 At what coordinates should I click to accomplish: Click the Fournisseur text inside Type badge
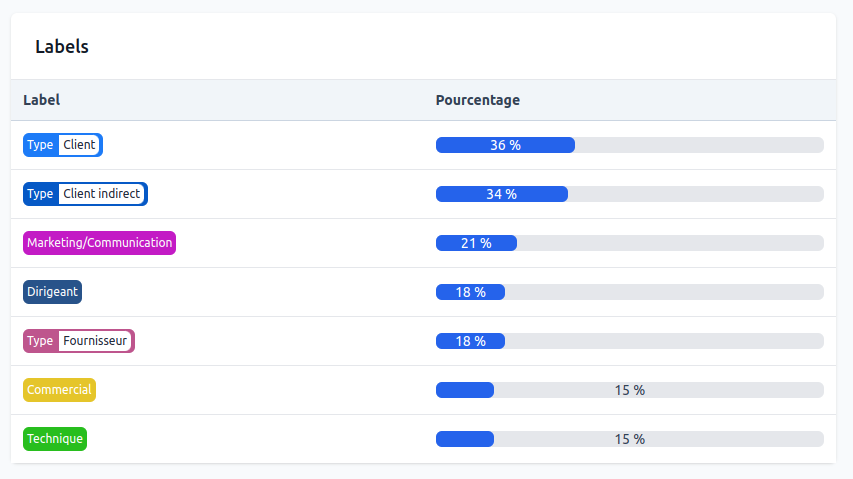click(x=95, y=341)
